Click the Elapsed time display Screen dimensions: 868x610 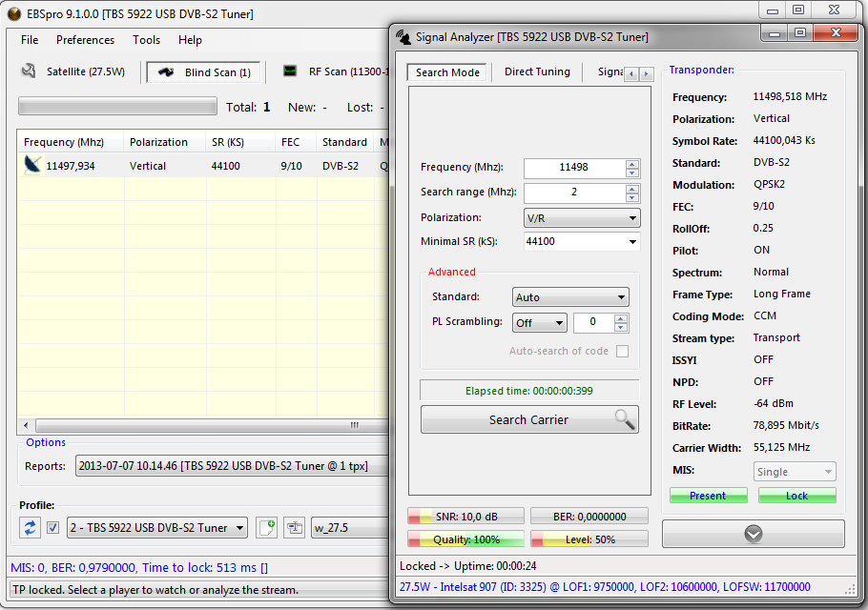529,391
